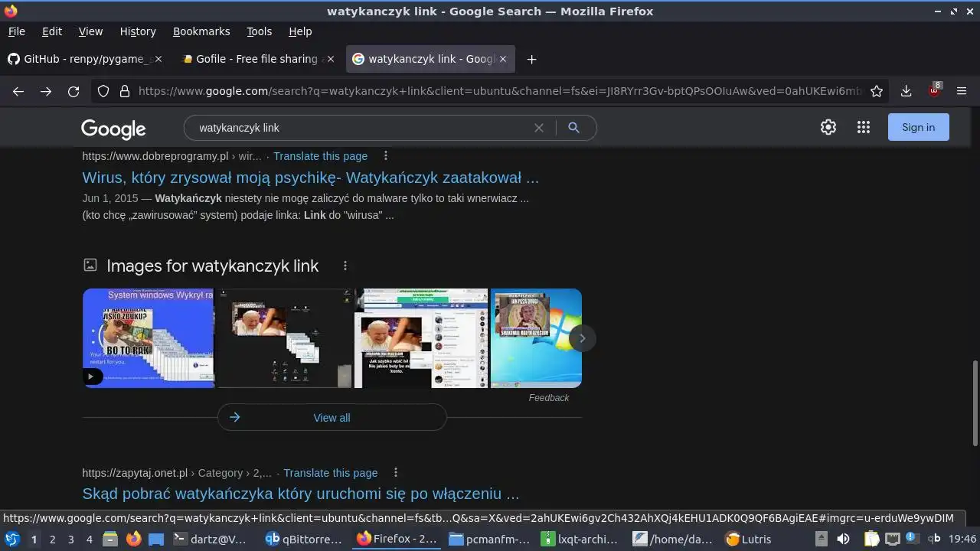Open a new browser tab
Image resolution: width=980 pixels, height=551 pixels.
(532, 59)
